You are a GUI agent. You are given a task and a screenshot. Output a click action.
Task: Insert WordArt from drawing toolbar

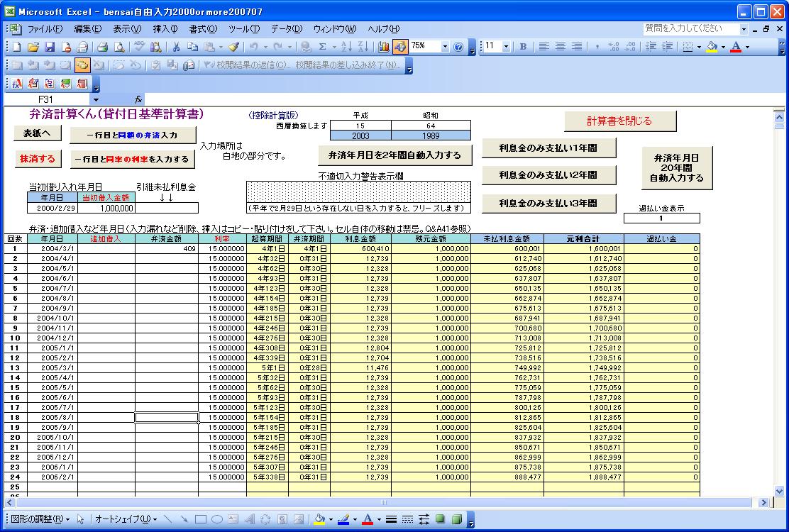tap(250, 519)
